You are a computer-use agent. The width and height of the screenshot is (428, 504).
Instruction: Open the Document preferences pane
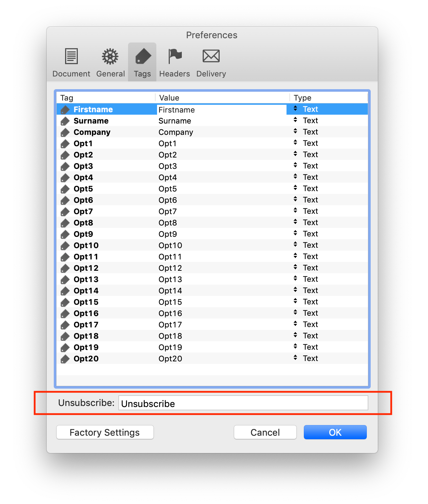71,62
